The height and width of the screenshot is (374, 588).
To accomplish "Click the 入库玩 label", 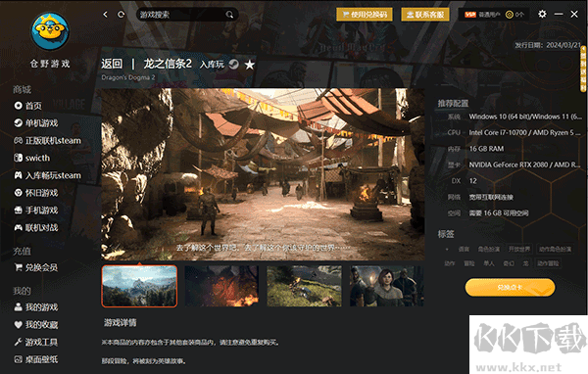I will coord(212,65).
